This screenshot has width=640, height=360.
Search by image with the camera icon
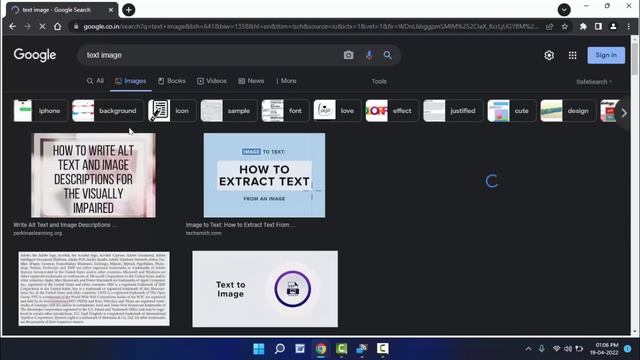(x=348, y=55)
